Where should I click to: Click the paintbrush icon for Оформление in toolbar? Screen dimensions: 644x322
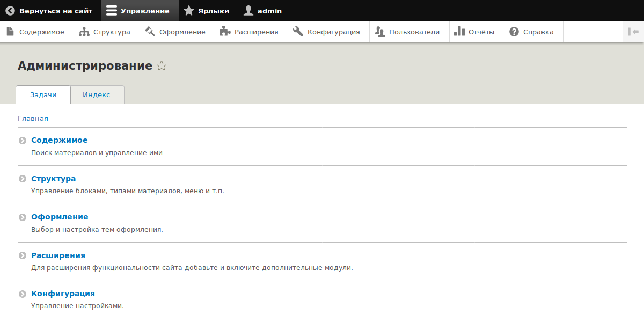(150, 32)
